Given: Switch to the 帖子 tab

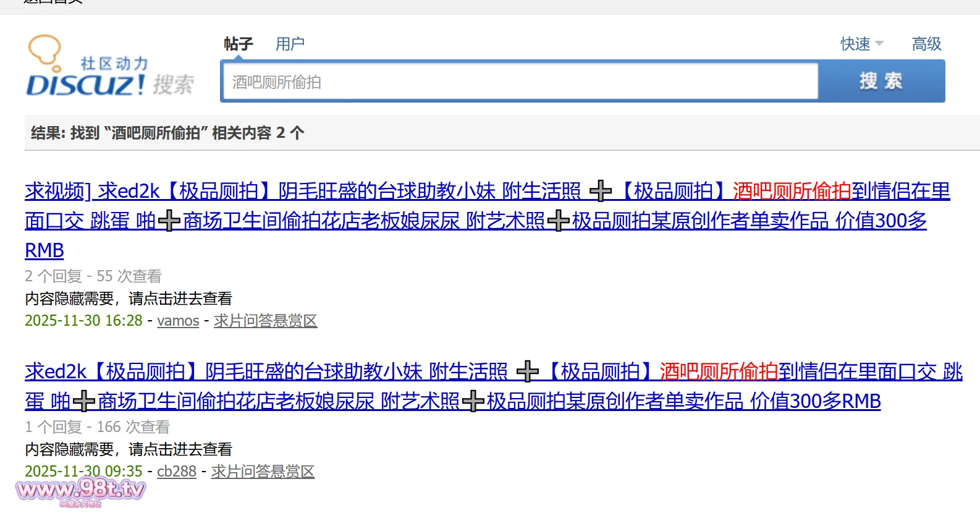Looking at the screenshot, I should (238, 44).
